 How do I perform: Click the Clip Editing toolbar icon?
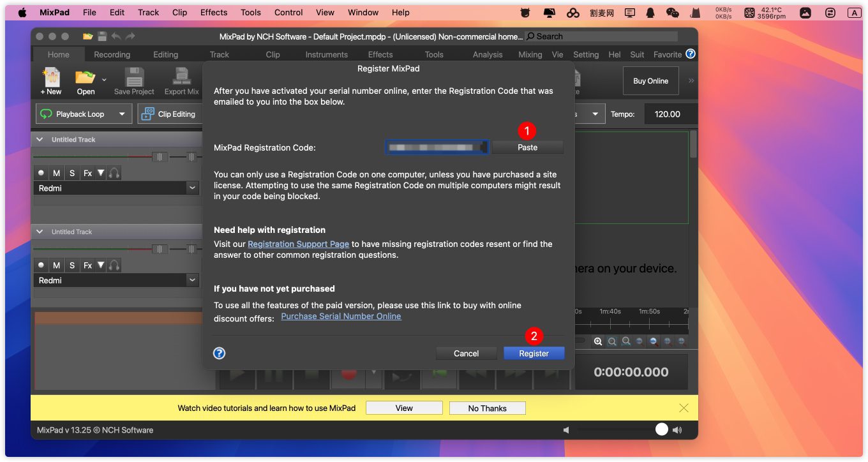coord(169,114)
